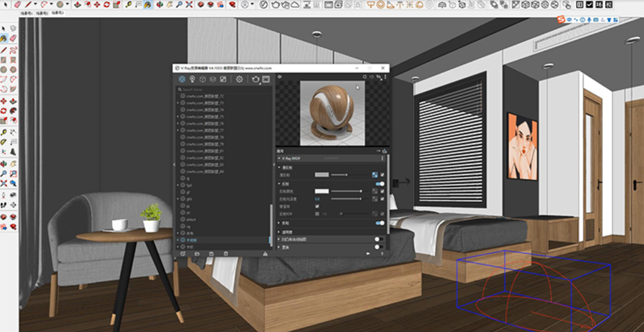Image resolution: width=644 pixels, height=332 pixels.
Task: Open the Lights category lightbulb icon
Action: point(192,79)
